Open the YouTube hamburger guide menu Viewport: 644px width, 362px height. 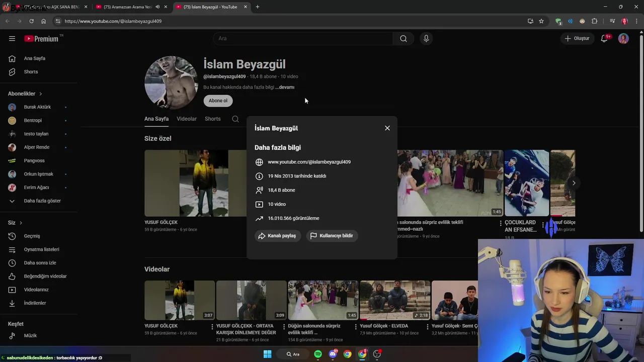click(12, 38)
